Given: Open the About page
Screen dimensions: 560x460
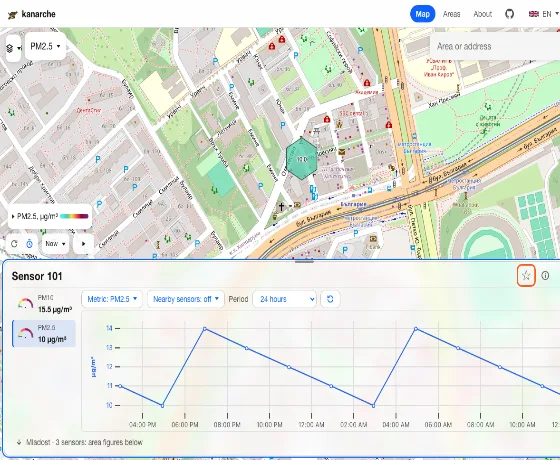Looking at the screenshot, I should [x=482, y=14].
